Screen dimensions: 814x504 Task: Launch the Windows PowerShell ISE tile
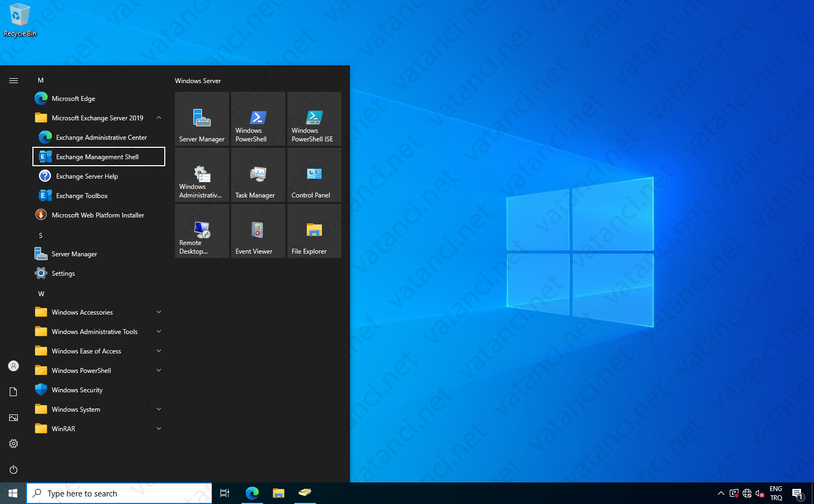pyautogui.click(x=314, y=119)
